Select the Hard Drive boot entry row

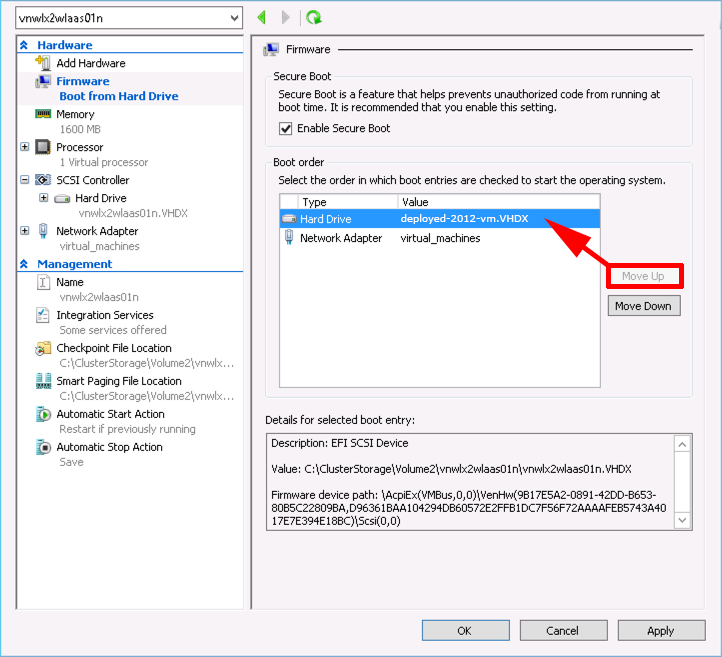click(x=440, y=219)
